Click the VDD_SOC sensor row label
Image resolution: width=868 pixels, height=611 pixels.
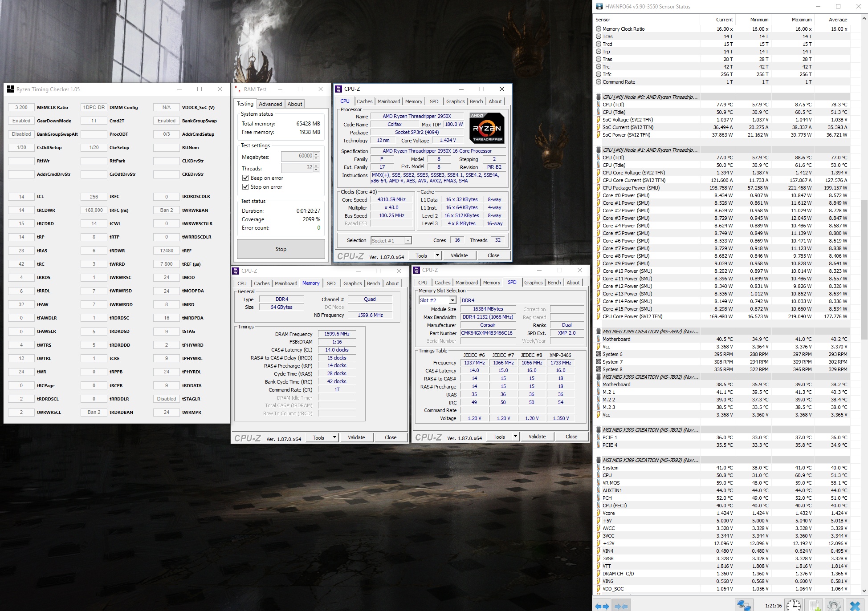point(613,589)
